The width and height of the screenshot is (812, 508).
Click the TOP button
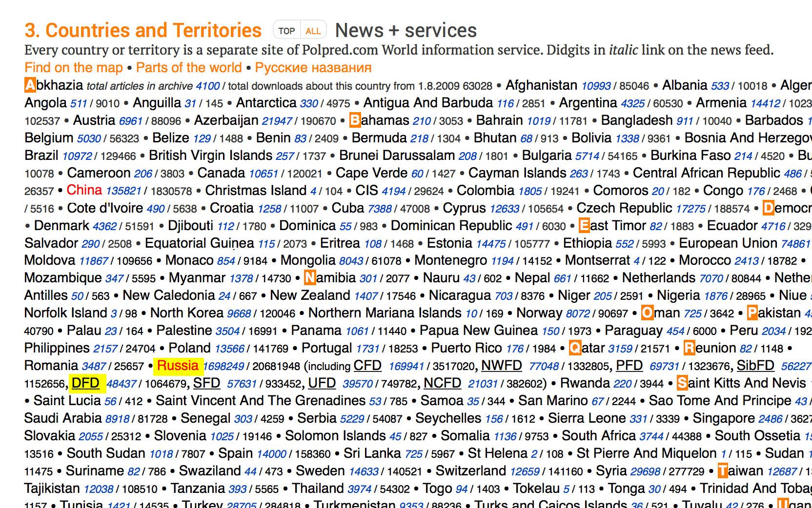pyautogui.click(x=286, y=31)
